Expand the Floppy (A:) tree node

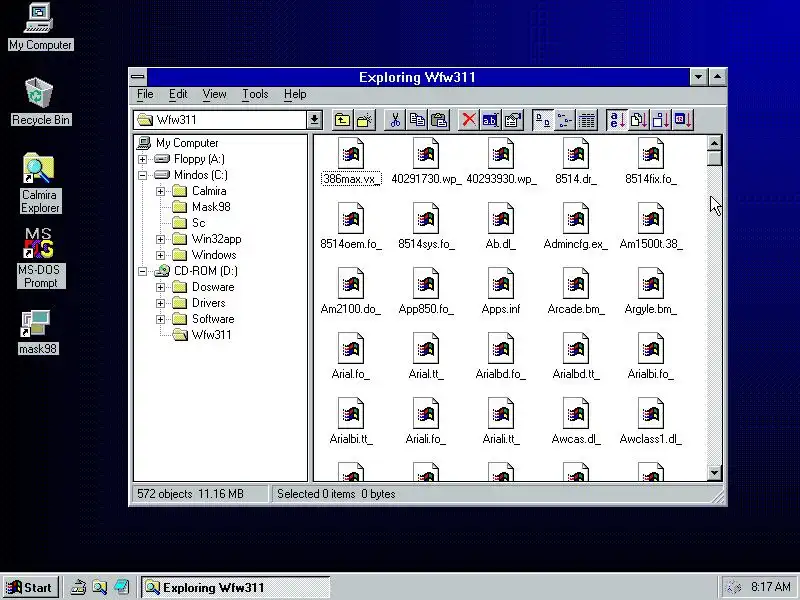click(x=142, y=159)
